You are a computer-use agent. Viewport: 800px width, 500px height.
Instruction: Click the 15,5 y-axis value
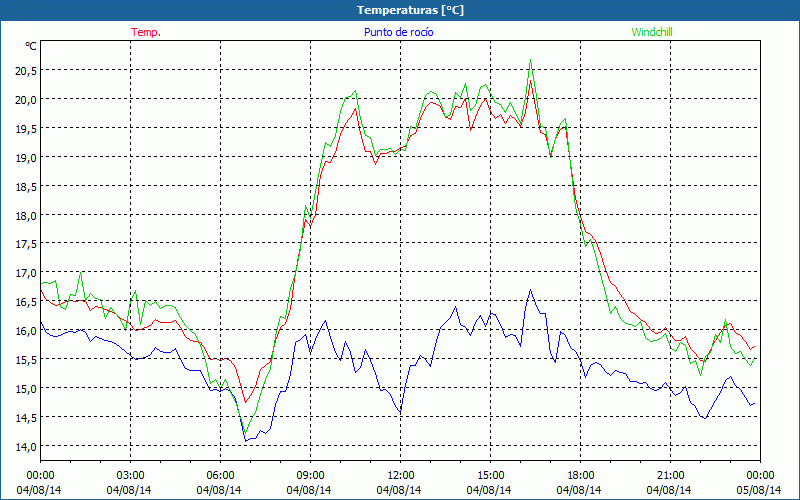26,360
